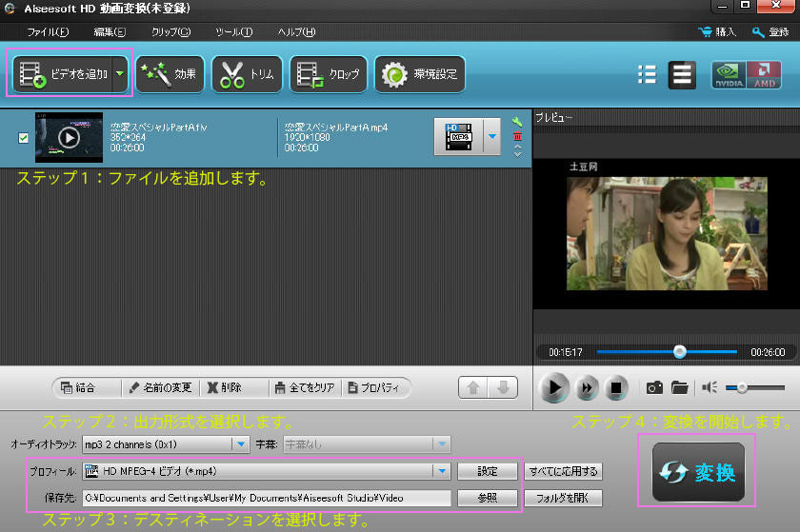Click 名前の変更 (Rename) button
800x532 pixels.
click(x=160, y=387)
